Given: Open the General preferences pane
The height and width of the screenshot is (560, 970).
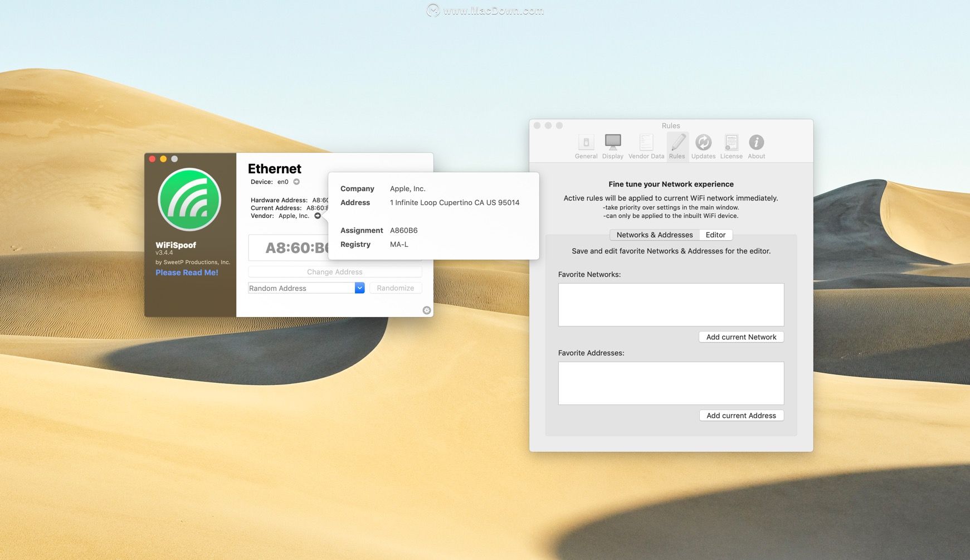Looking at the screenshot, I should tap(586, 146).
